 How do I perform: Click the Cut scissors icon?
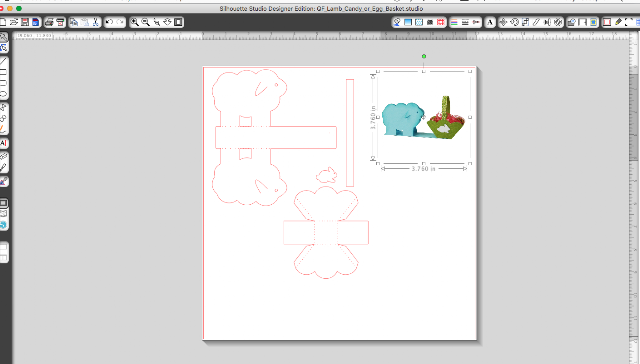[x=96, y=22]
